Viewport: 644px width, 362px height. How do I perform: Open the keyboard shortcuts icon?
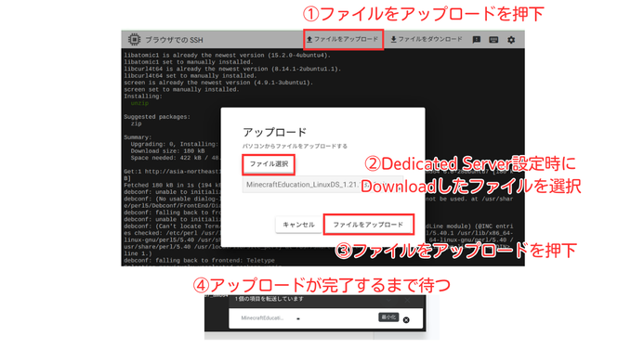point(493,40)
